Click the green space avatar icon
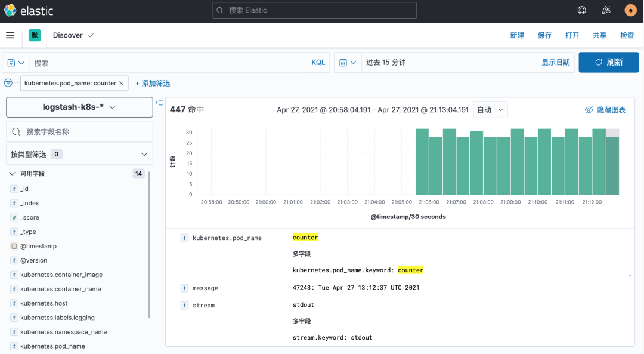The height and width of the screenshot is (354, 644). (x=35, y=35)
